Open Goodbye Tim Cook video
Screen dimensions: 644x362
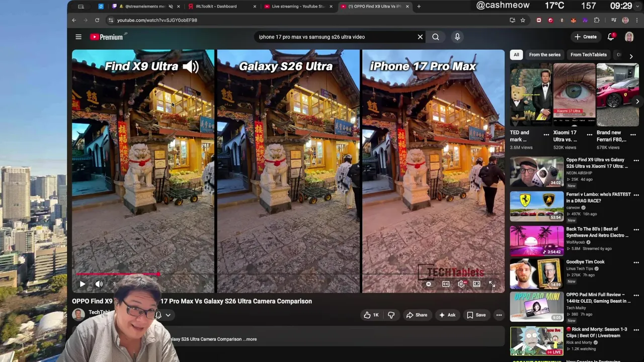(537, 274)
